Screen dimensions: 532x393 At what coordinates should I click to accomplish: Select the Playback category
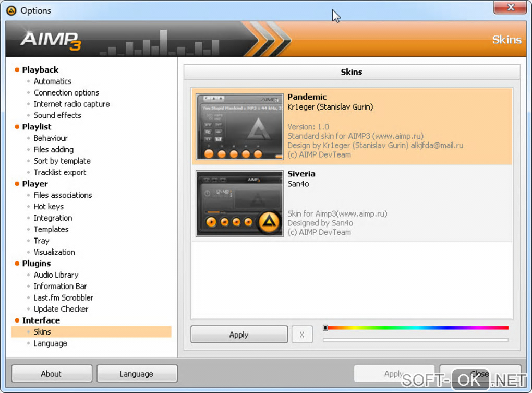pos(40,70)
